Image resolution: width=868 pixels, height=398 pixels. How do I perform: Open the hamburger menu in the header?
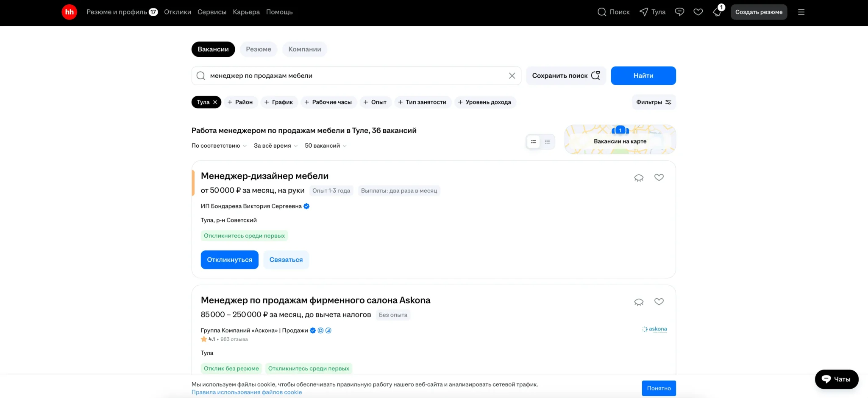click(x=801, y=12)
